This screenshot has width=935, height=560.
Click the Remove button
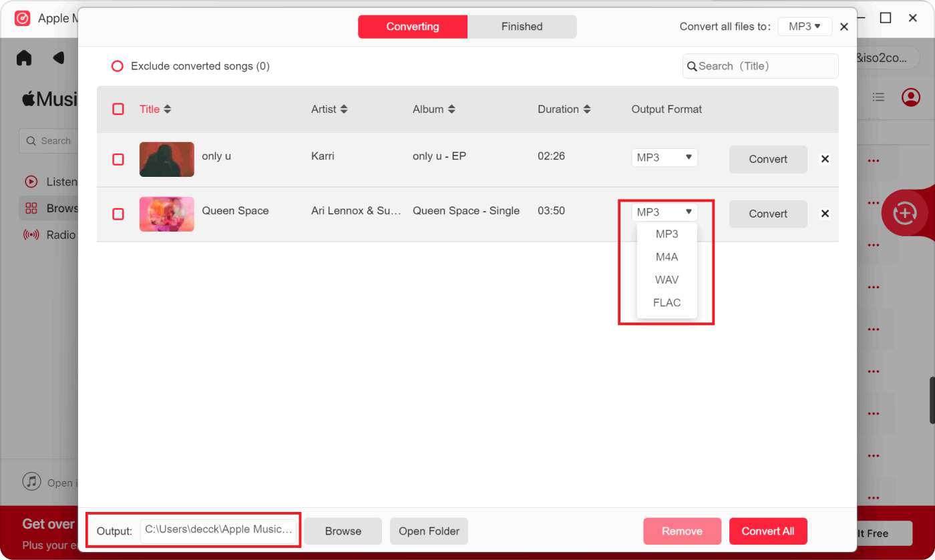pos(682,531)
